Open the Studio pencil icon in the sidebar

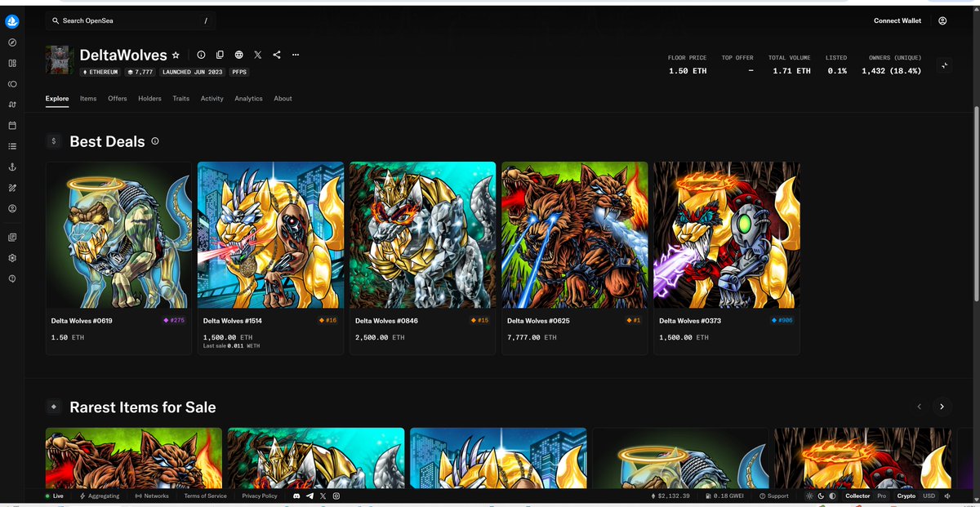[x=12, y=188]
